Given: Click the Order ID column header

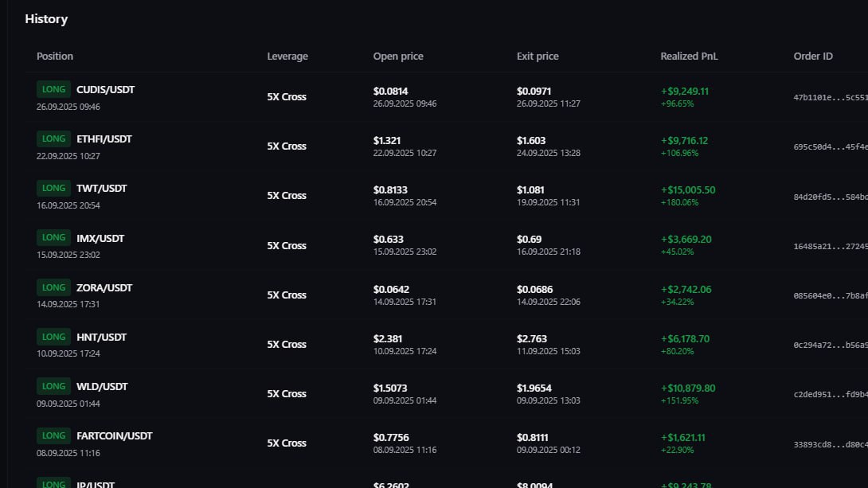Looking at the screenshot, I should (x=812, y=56).
